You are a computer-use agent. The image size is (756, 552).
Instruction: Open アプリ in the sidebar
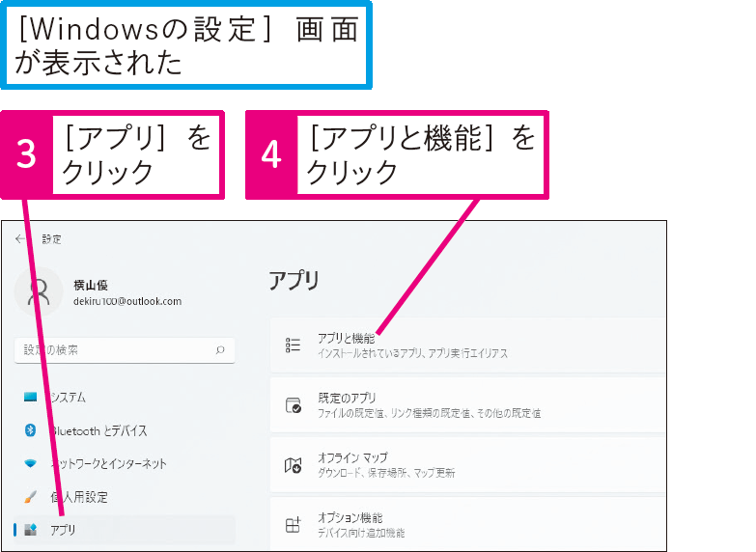125,530
